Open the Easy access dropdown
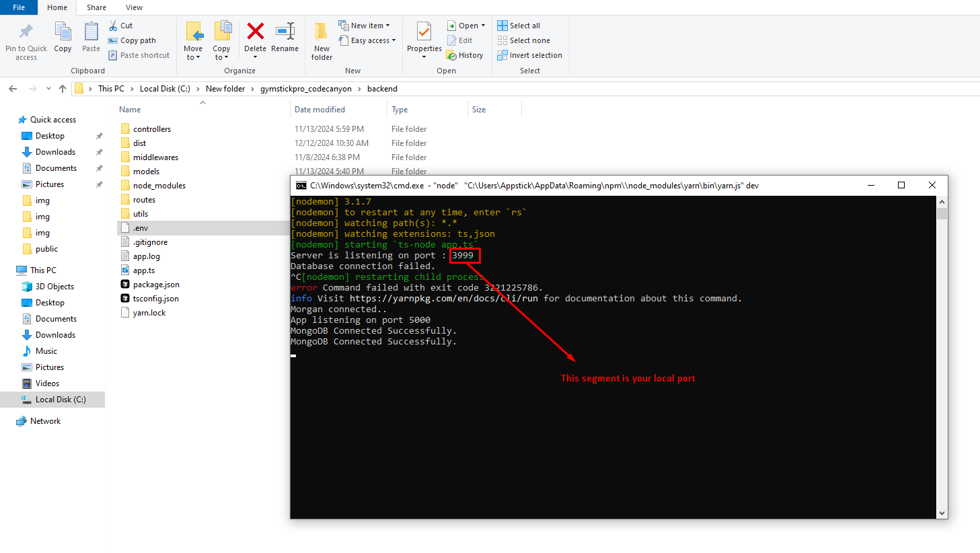The image size is (980, 553). coord(367,40)
